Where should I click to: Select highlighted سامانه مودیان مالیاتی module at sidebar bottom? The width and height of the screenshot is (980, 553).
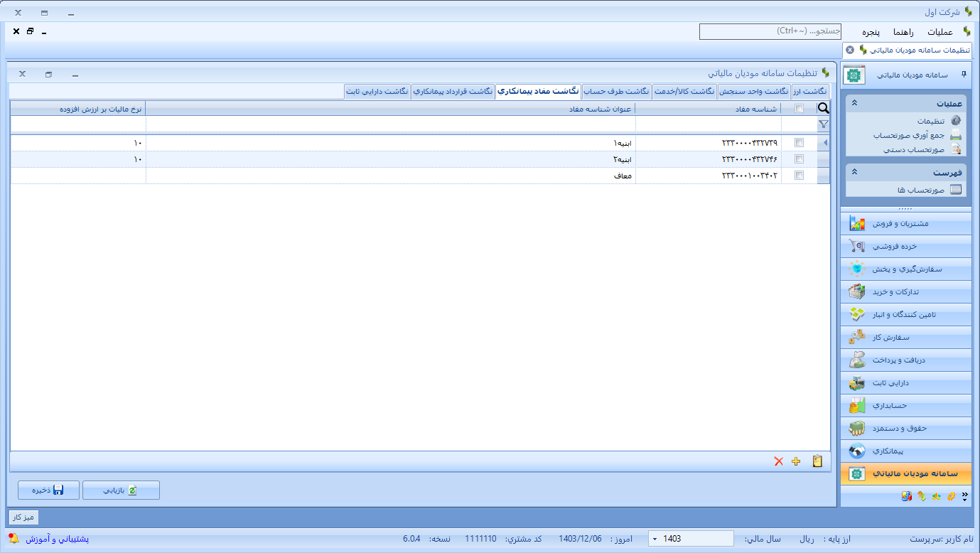pyautogui.click(x=906, y=473)
